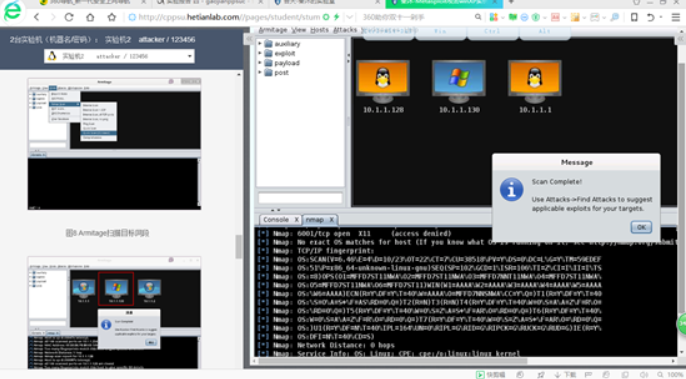Click the auxiliary folder icon

tap(269, 44)
